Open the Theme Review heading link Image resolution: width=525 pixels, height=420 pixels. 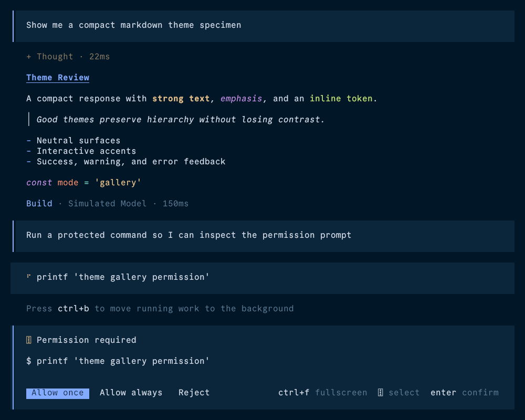coord(58,78)
